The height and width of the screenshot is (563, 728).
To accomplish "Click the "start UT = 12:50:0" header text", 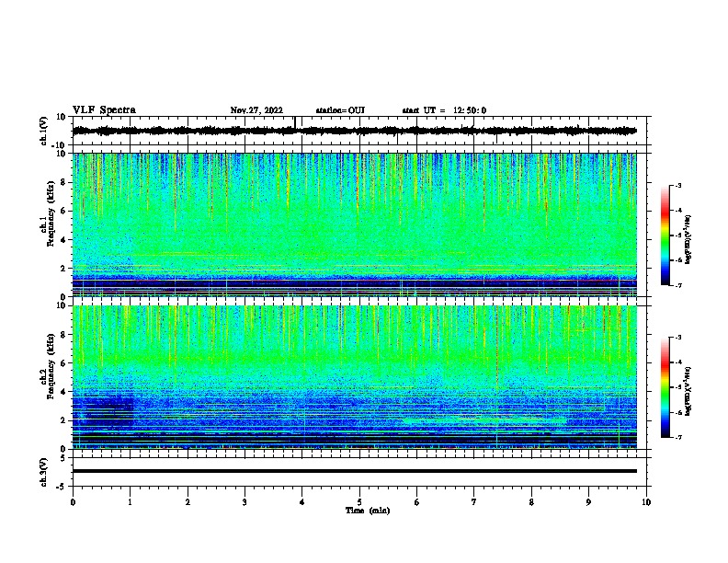I will 444,110.
